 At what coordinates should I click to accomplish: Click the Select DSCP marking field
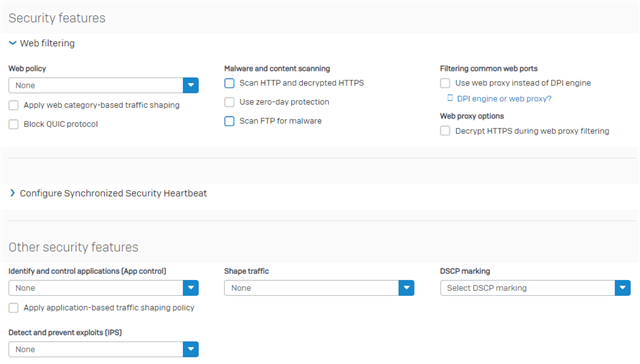tap(528, 288)
